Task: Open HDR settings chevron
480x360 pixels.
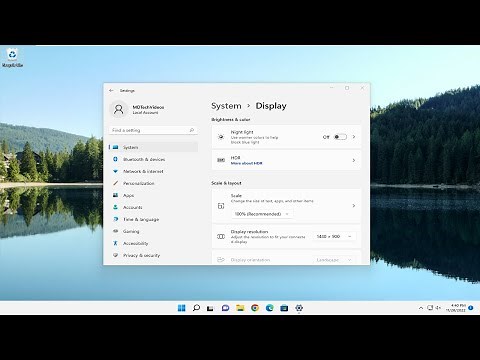Action: (x=354, y=160)
